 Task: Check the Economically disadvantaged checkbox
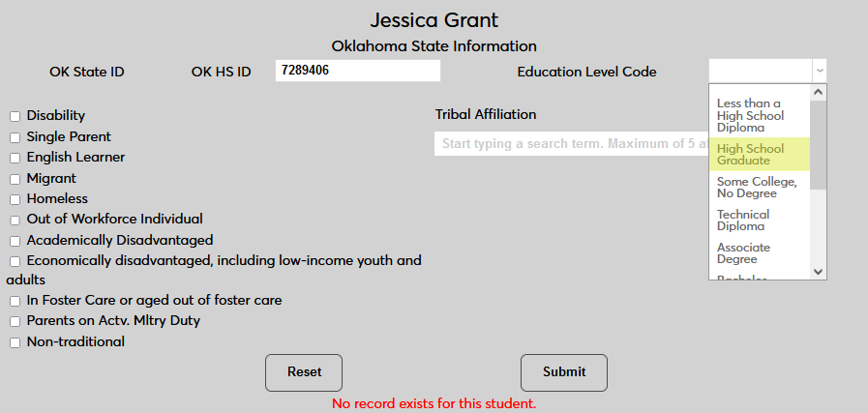[15, 261]
